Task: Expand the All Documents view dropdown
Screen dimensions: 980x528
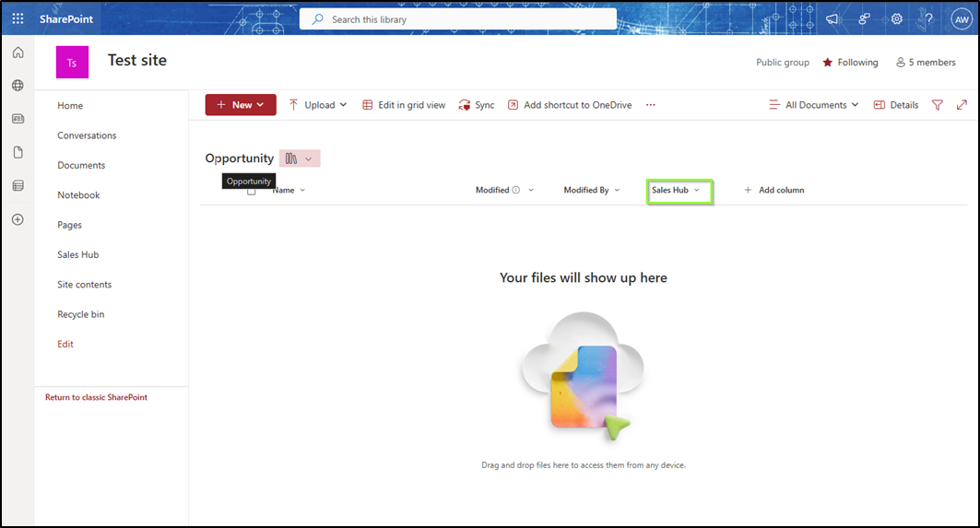Action: 813,105
